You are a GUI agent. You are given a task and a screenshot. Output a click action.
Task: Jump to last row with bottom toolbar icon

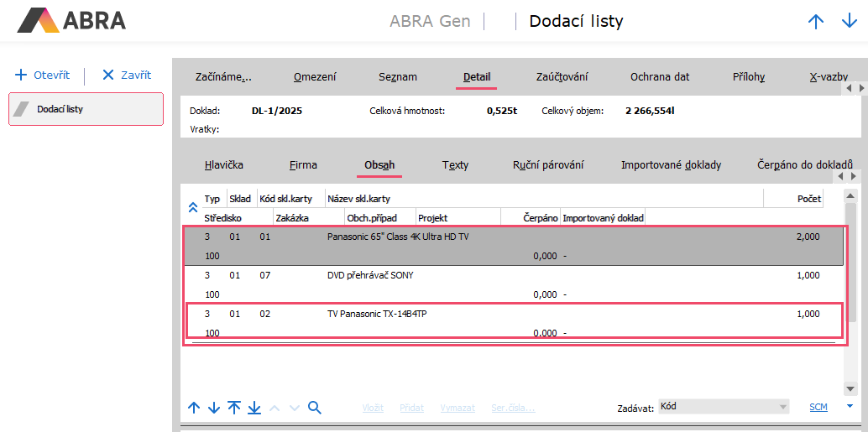point(254,409)
